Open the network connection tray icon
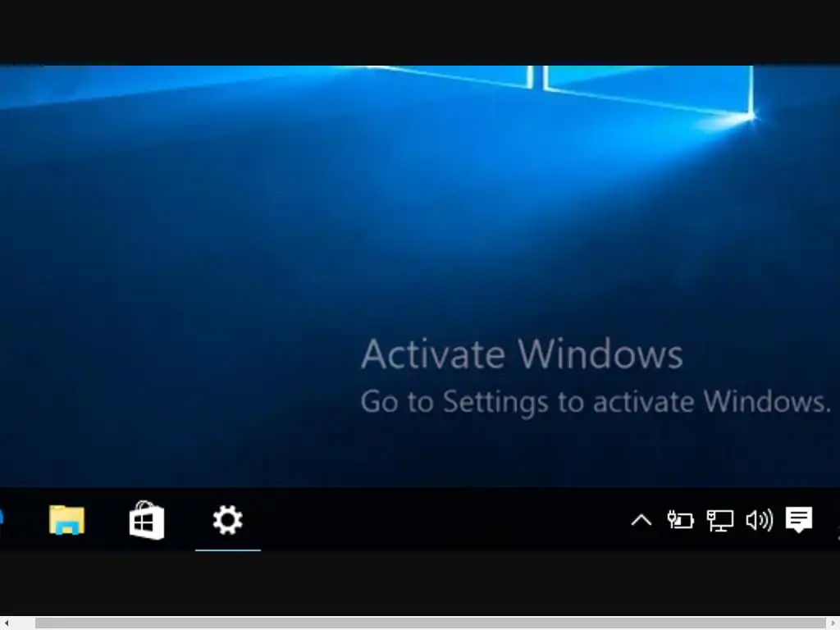This screenshot has height=630, width=840. pyautogui.click(x=720, y=520)
